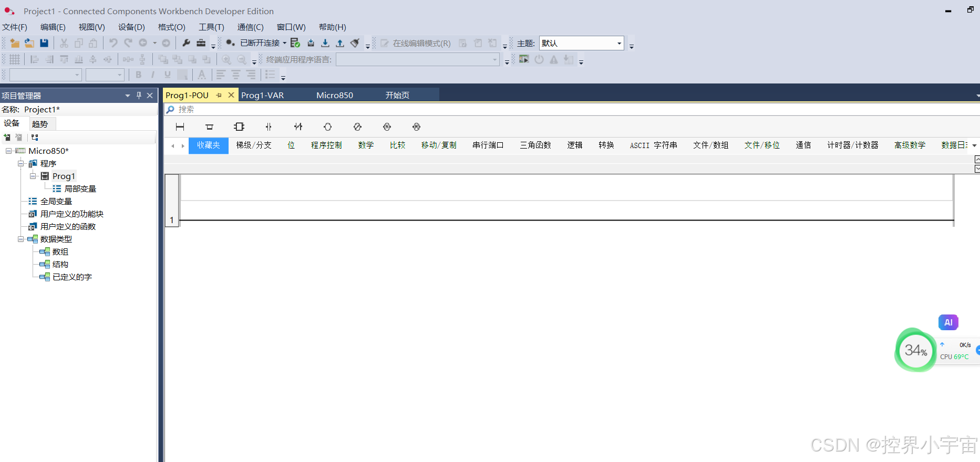The image size is (980, 462).
Task: Click the wrench tools icon
Action: pos(186,43)
